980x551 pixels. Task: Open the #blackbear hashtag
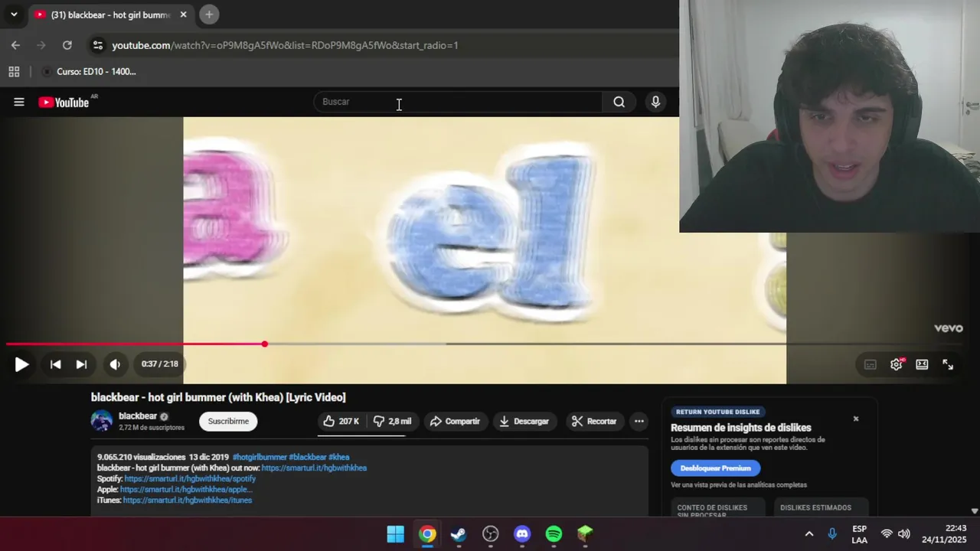[308, 457]
